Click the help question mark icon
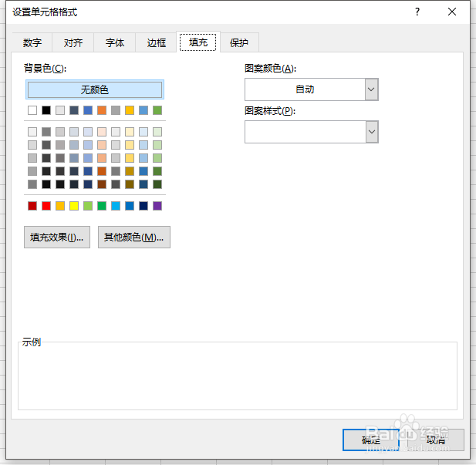 [417, 12]
